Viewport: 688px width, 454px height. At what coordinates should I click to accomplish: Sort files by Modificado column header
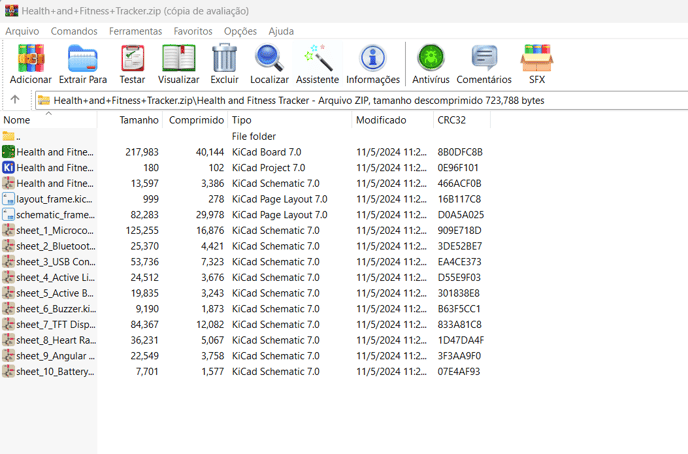[392, 120]
